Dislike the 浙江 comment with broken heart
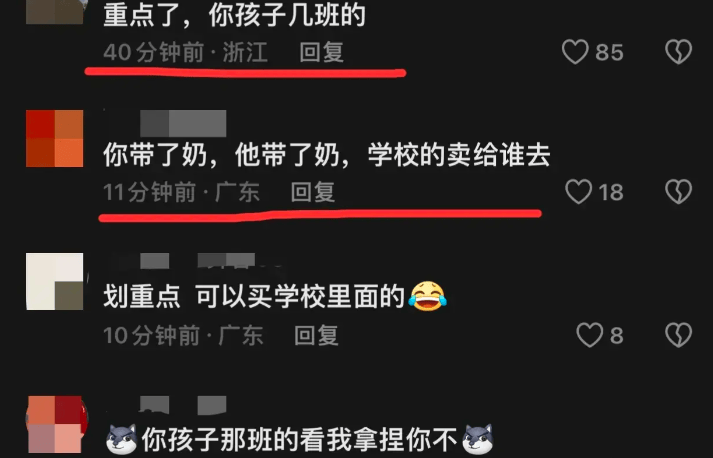The image size is (713, 458). click(678, 51)
